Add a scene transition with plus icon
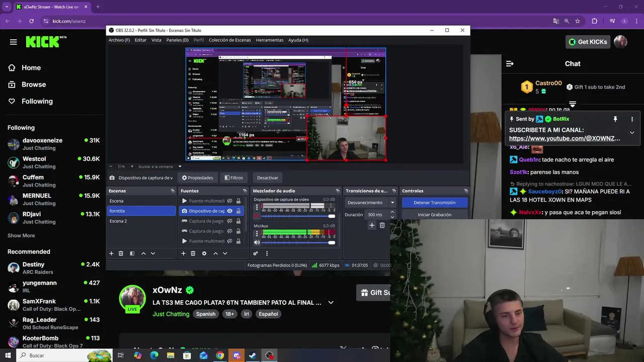The image size is (644, 362). (x=372, y=225)
